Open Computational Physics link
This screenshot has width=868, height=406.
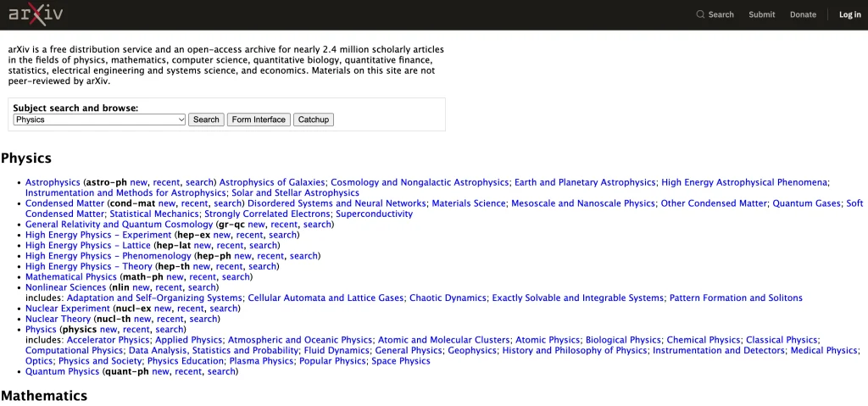pos(75,351)
